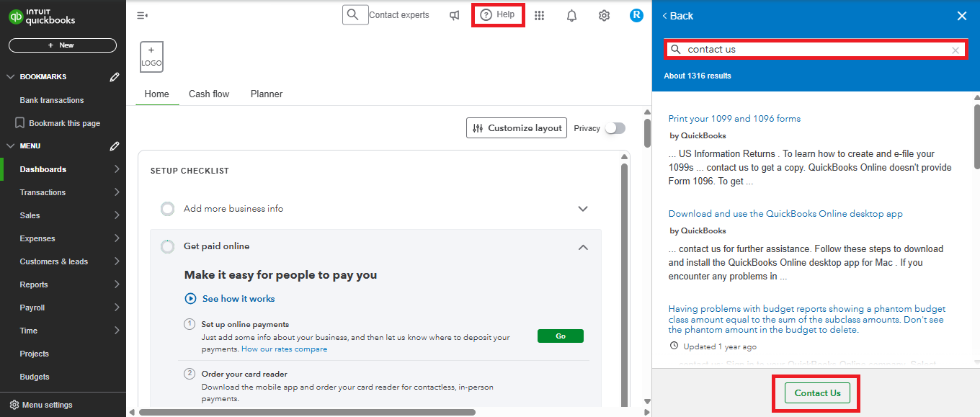Viewport: 980px width, 417px height.
Task: Open the phantom budget class amount article
Action: coord(807,319)
